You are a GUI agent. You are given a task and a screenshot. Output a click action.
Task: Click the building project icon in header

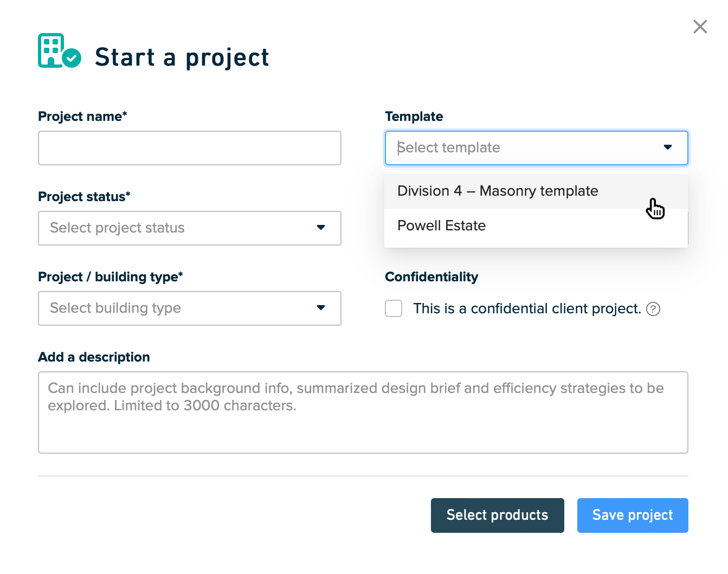(60, 51)
